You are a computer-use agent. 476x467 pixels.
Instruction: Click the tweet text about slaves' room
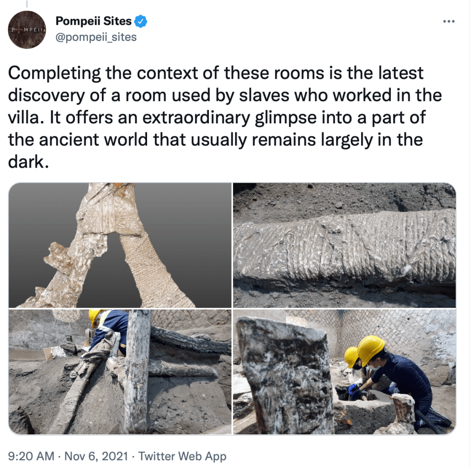(225, 117)
